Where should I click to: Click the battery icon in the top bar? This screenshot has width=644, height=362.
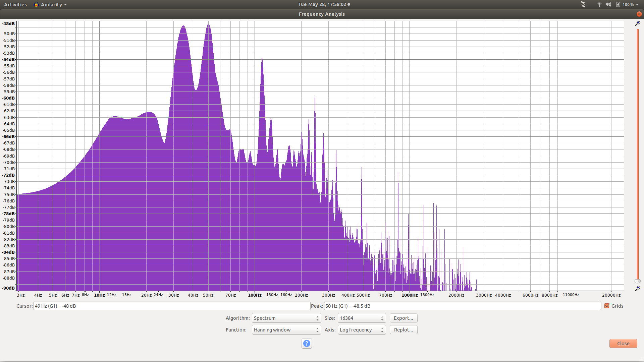click(618, 4)
